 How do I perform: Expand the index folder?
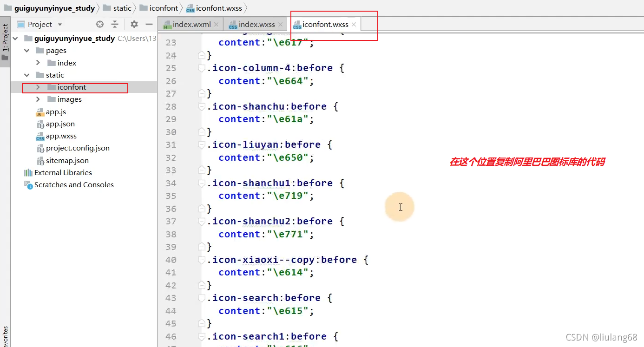click(38, 62)
